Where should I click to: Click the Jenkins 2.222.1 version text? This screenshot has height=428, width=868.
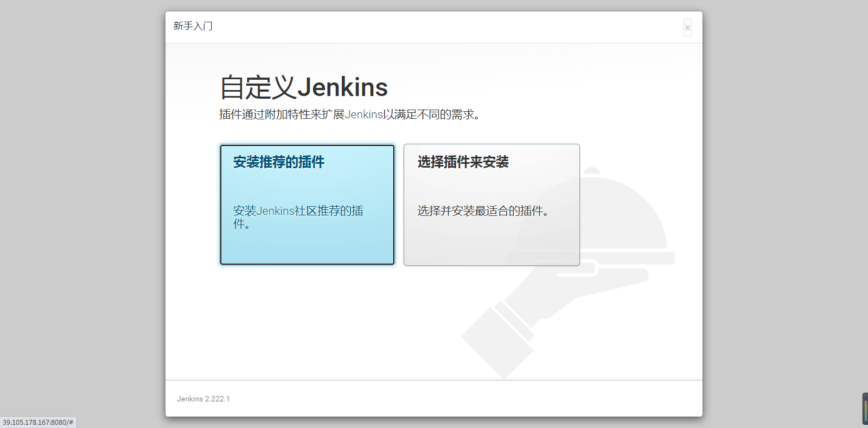click(203, 399)
